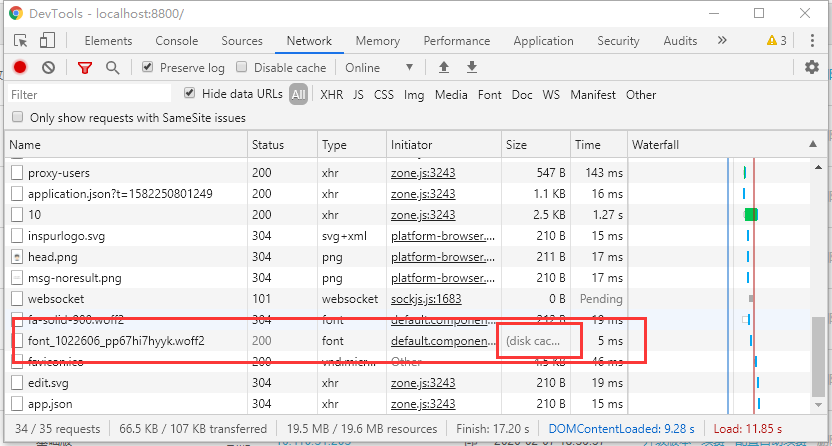Open the Memory tab

pos(378,41)
